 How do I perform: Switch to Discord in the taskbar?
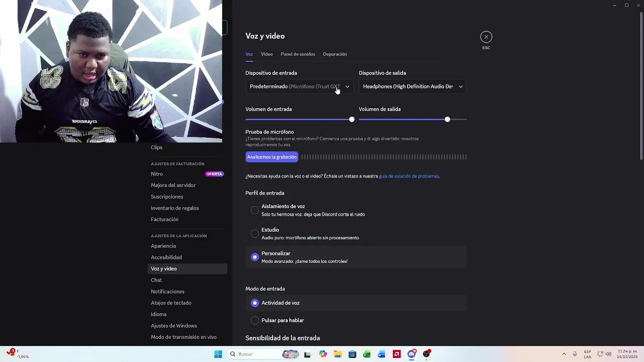pos(412,354)
